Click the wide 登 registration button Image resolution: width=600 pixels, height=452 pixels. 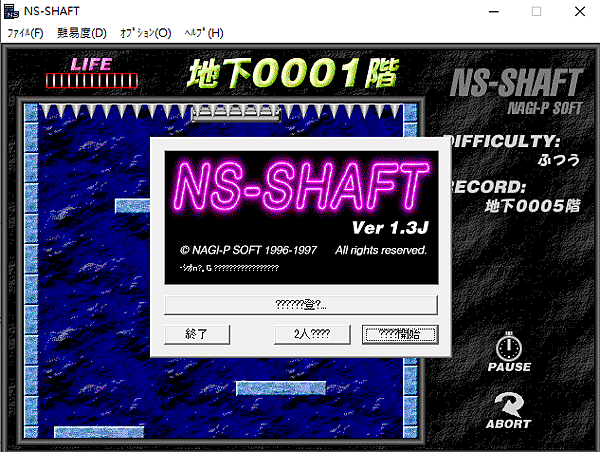(301, 305)
